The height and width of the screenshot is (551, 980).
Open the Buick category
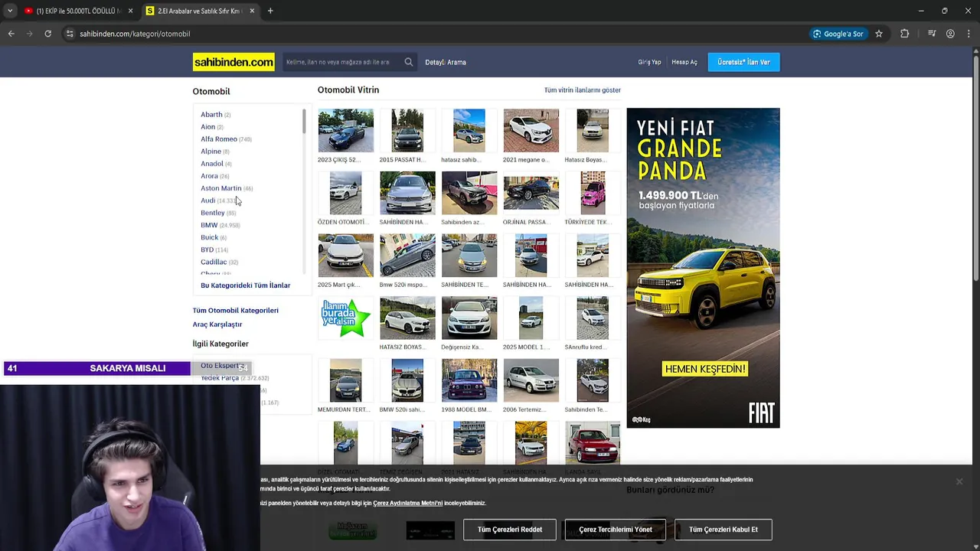pos(209,237)
